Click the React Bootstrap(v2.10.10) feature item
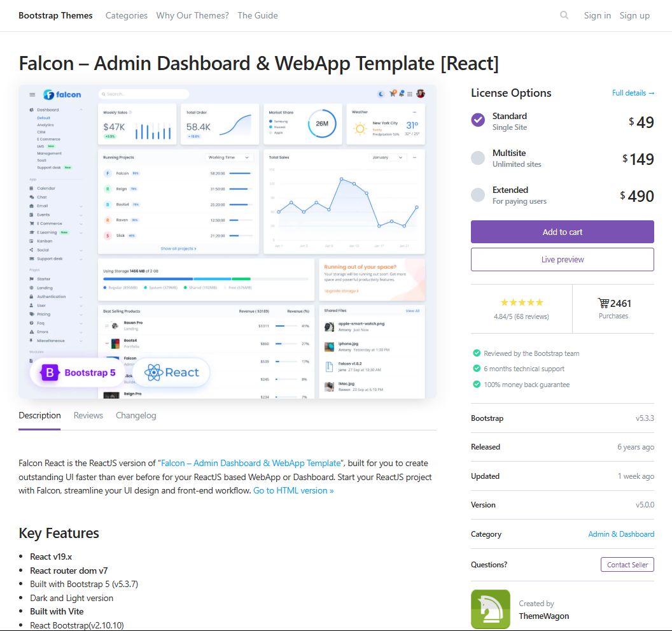Image resolution: width=672 pixels, height=631 pixels. point(77,625)
